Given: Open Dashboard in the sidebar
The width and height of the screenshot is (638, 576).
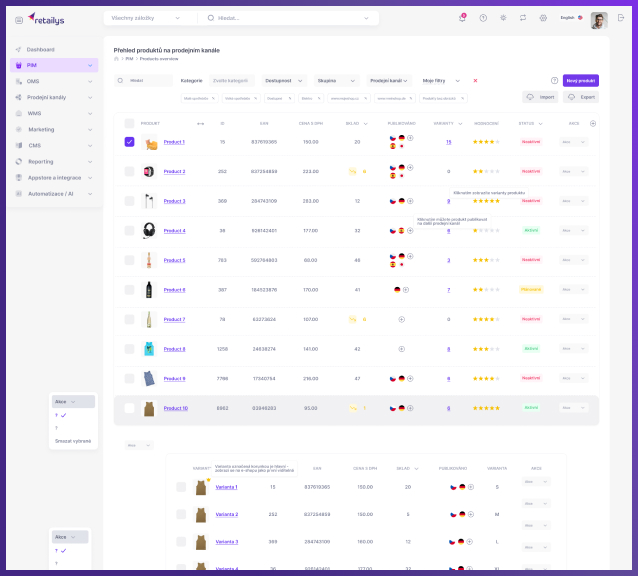Looking at the screenshot, I should [40, 49].
